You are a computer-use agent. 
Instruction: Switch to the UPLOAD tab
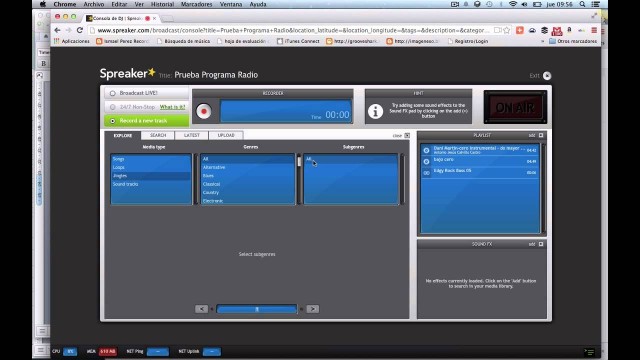click(x=226, y=135)
